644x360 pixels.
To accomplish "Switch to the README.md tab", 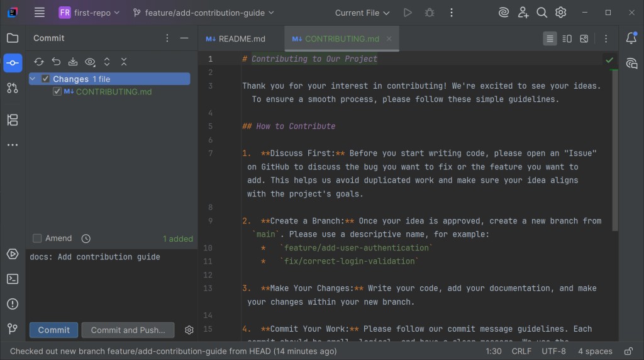I will [236, 38].
